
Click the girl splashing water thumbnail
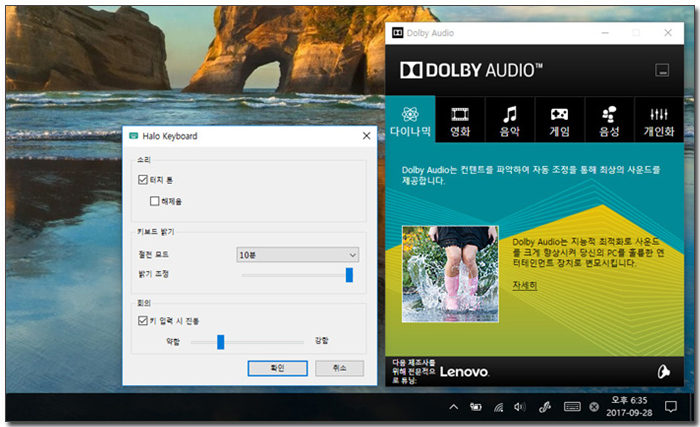pyautogui.click(x=450, y=274)
